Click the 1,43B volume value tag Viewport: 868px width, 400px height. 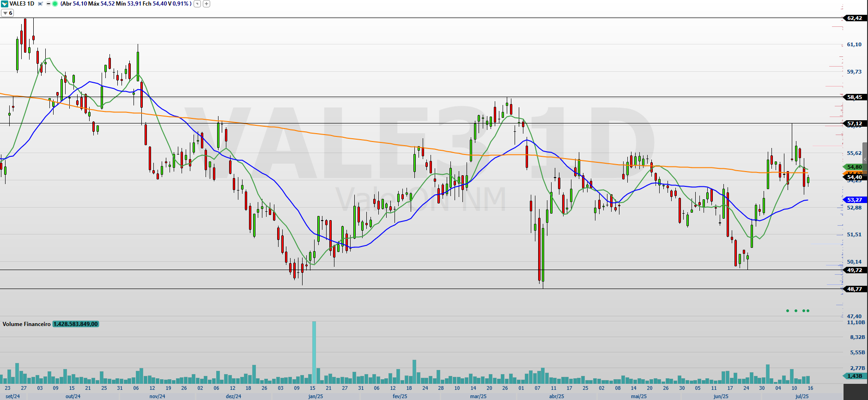(855, 376)
